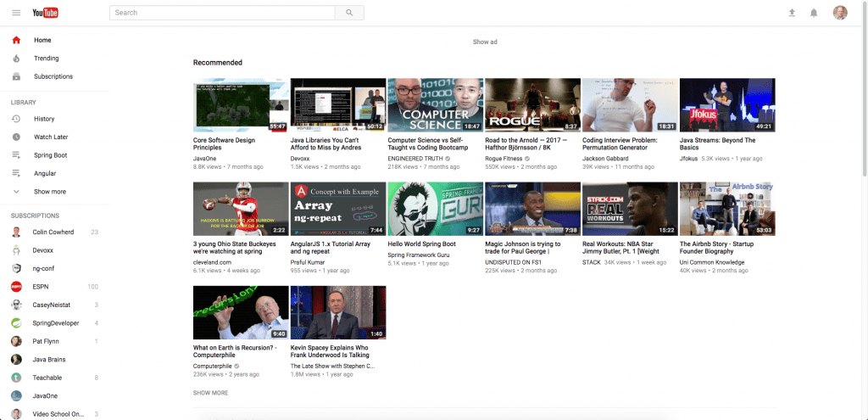Open ENGINEERED TRUTH channel link
This screenshot has width=868, height=420.
click(x=415, y=159)
